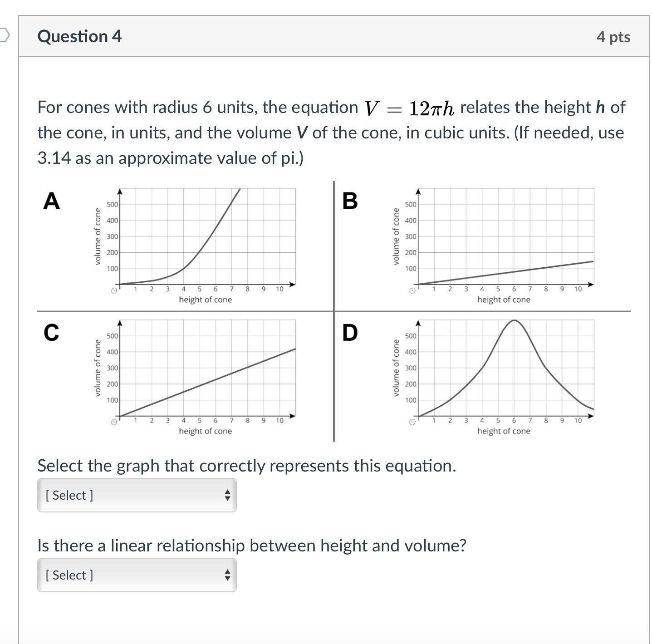
Task: Click the origin marker icon in graph A
Action: (x=114, y=290)
